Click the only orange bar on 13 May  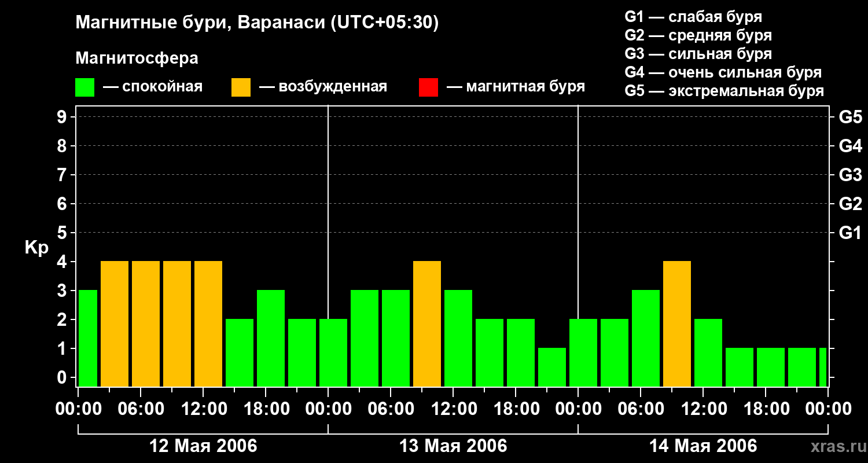pos(427,324)
